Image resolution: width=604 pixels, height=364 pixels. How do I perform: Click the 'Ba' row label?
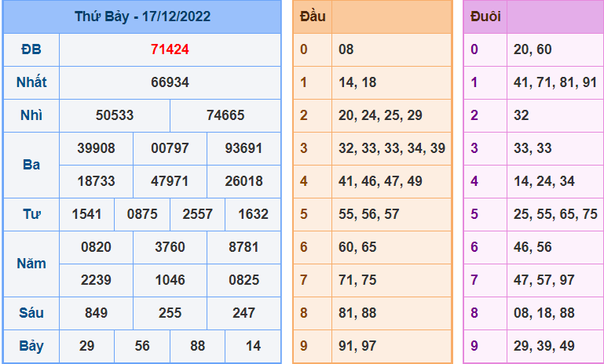tap(31, 165)
